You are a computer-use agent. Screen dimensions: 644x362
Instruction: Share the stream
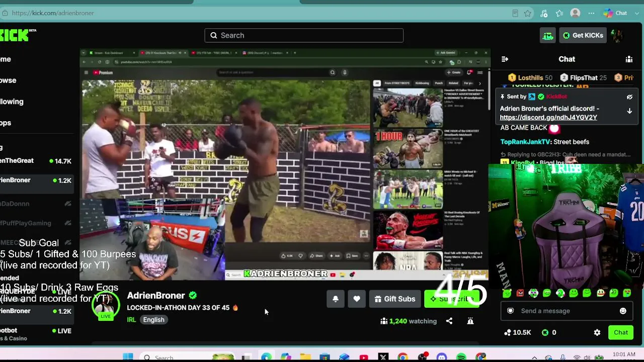click(449, 321)
